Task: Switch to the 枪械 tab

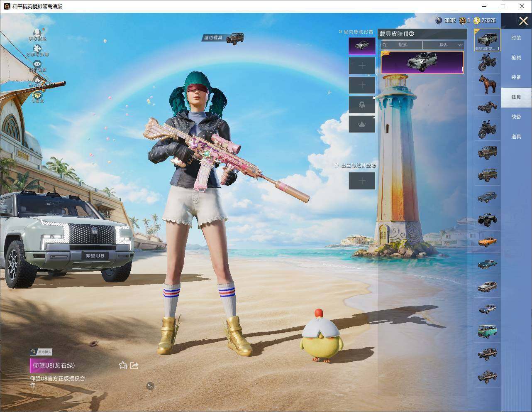Action: (516, 58)
